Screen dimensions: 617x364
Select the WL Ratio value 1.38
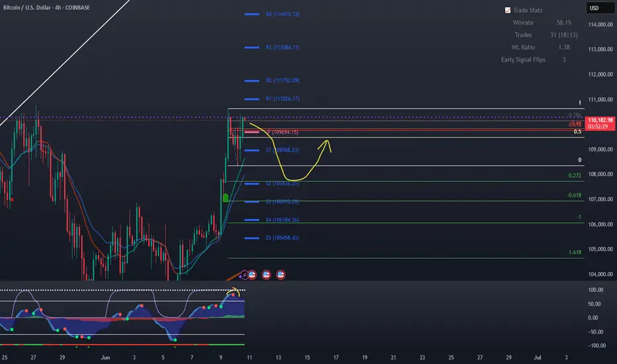tap(564, 47)
